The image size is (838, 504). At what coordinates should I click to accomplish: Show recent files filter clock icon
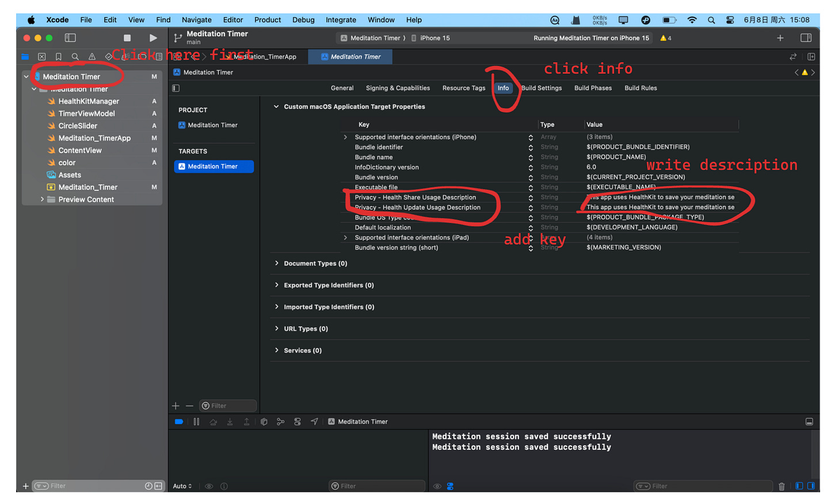[x=148, y=486]
